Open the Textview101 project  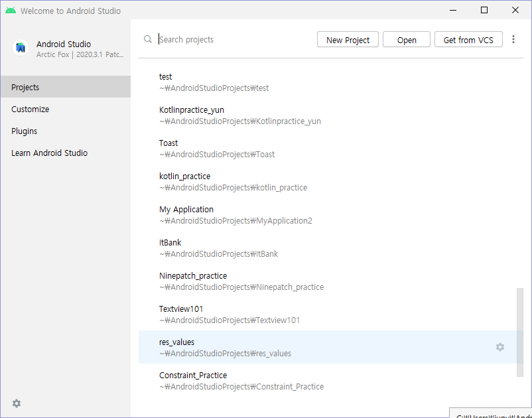point(331,315)
